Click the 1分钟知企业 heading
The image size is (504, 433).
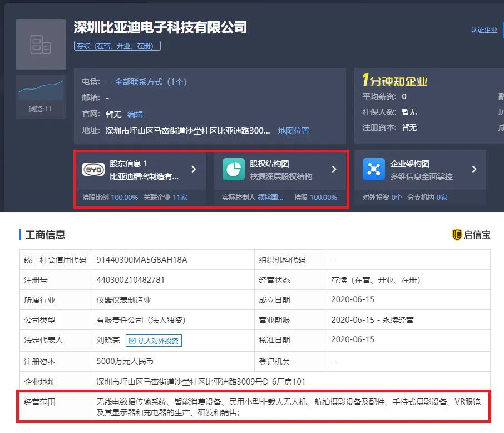pyautogui.click(x=394, y=81)
